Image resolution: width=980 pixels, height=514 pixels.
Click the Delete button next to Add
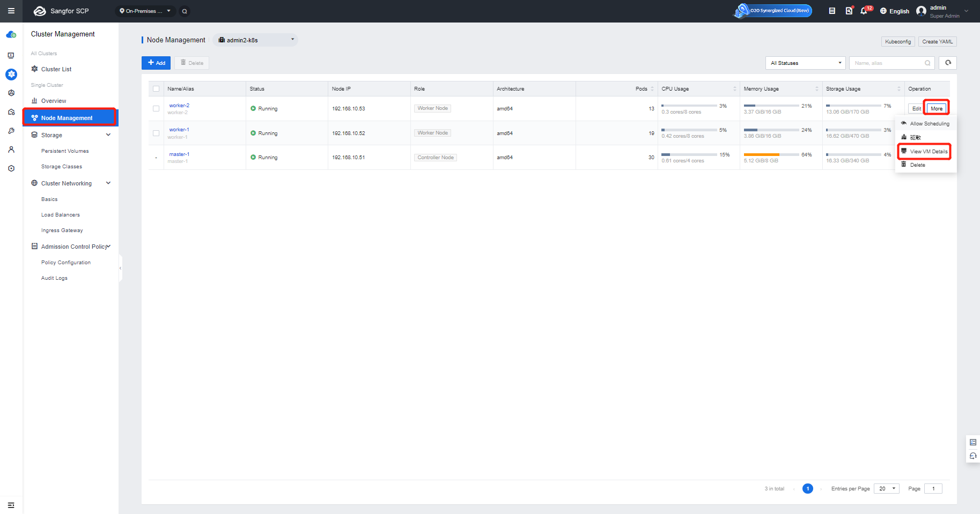coord(191,63)
